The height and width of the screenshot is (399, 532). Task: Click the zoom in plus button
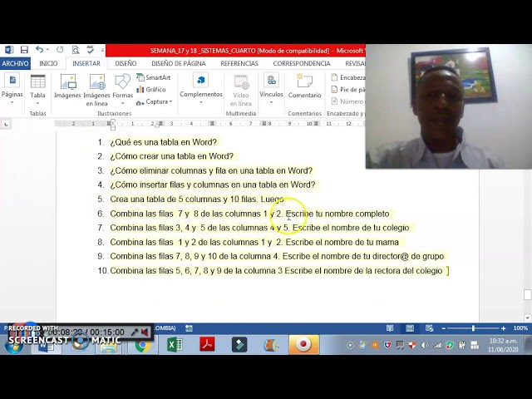pyautogui.click(x=503, y=328)
